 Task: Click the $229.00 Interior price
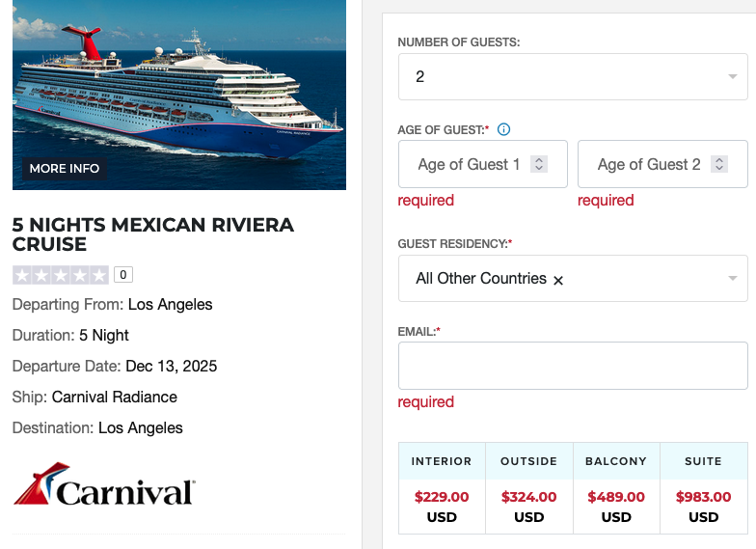[442, 498]
